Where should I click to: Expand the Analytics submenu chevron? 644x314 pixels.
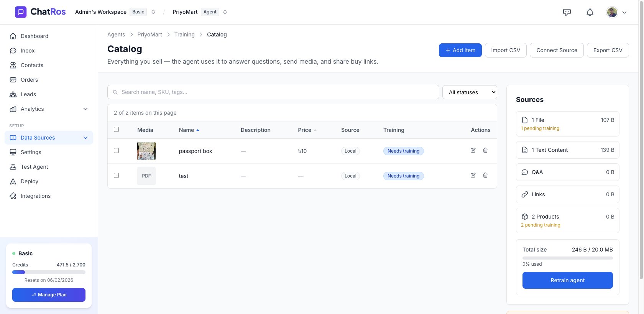pos(85,109)
